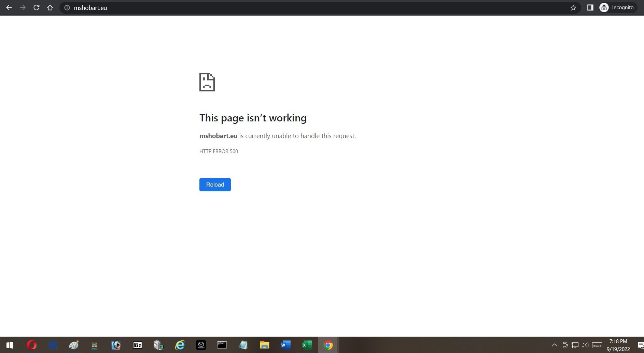View site information for mshobart.eu
Screen dimensions: 644x353
(x=67, y=8)
